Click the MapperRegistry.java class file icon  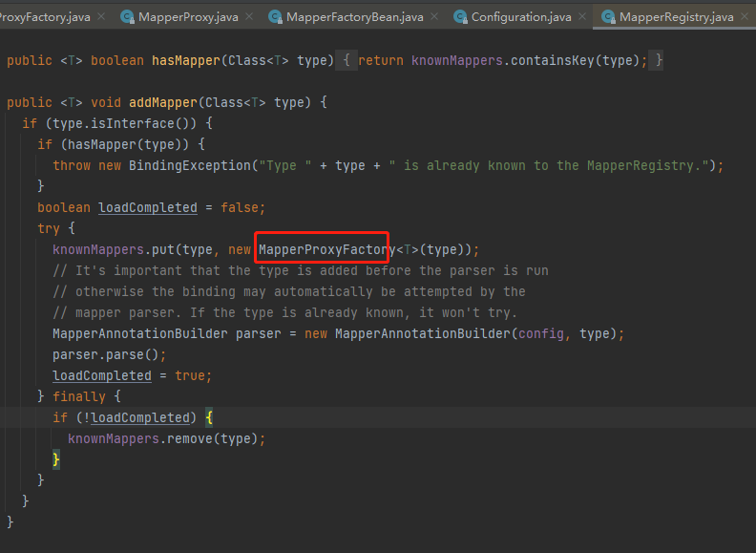tap(608, 17)
